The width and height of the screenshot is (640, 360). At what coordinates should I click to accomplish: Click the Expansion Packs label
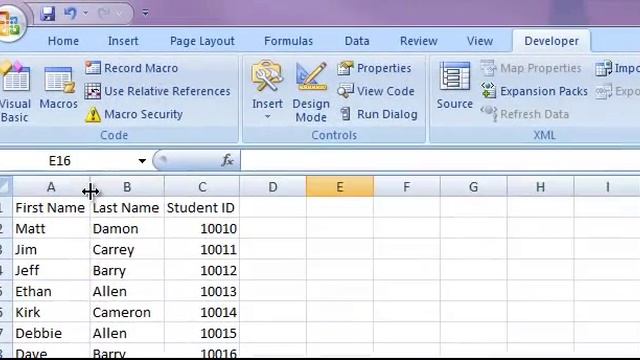tap(544, 91)
